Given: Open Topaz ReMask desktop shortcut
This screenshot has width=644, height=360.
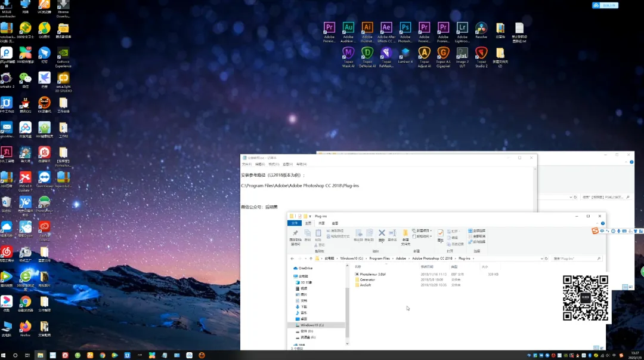Looking at the screenshot, I should (x=386, y=57).
